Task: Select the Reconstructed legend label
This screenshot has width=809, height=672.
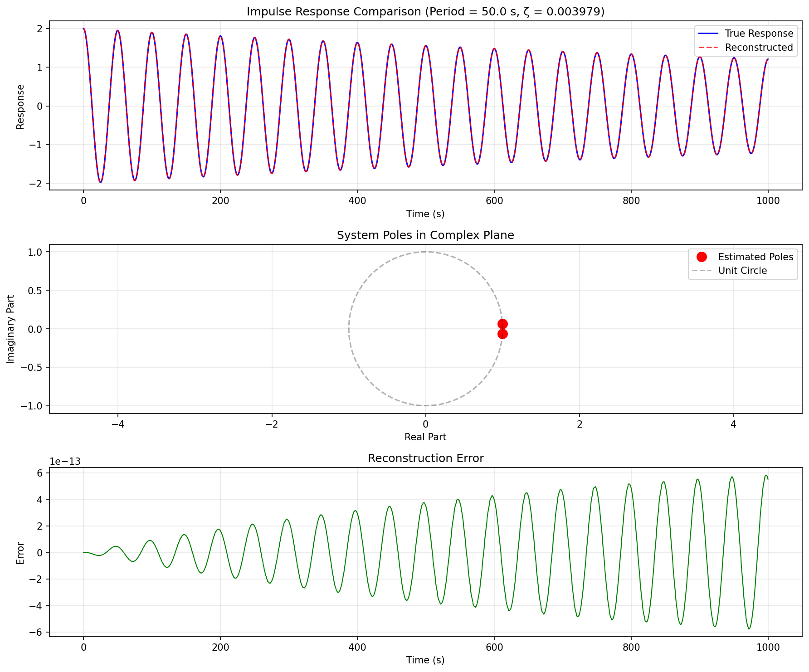Action: (759, 48)
